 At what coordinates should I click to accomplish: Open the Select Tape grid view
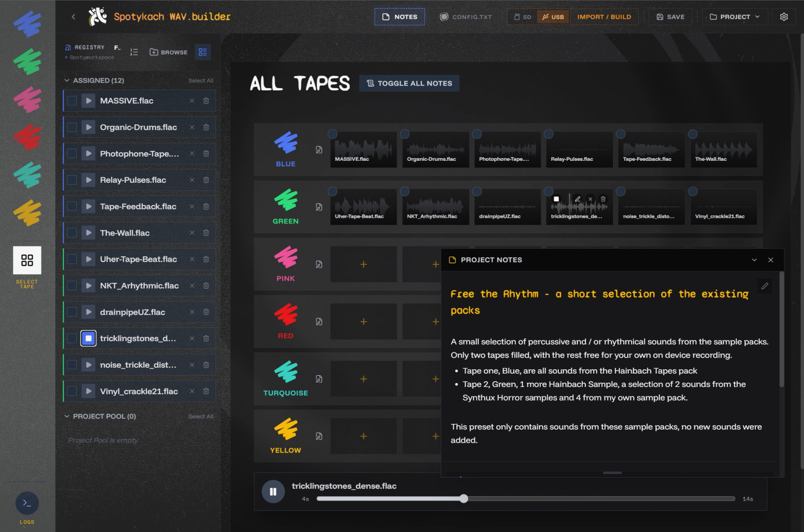coord(27,260)
